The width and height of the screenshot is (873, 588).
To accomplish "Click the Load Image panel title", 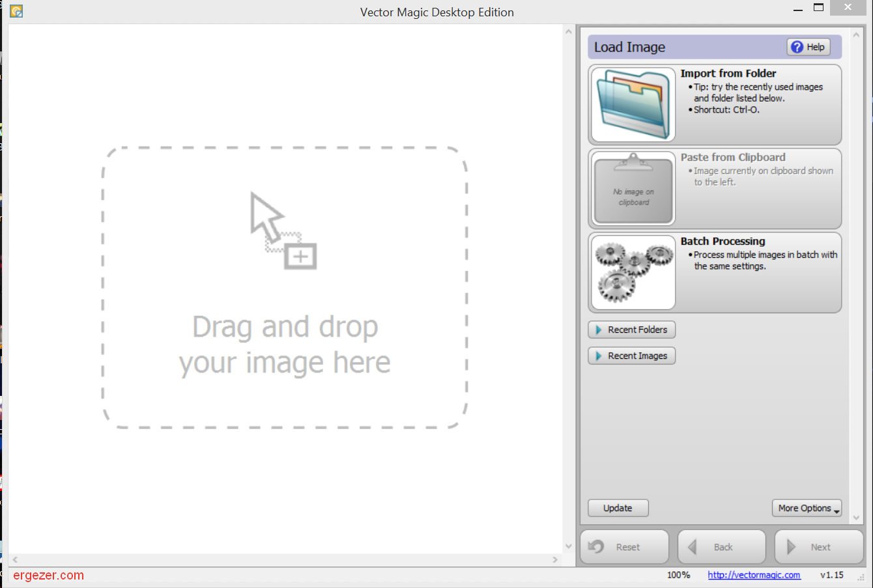I will (629, 47).
